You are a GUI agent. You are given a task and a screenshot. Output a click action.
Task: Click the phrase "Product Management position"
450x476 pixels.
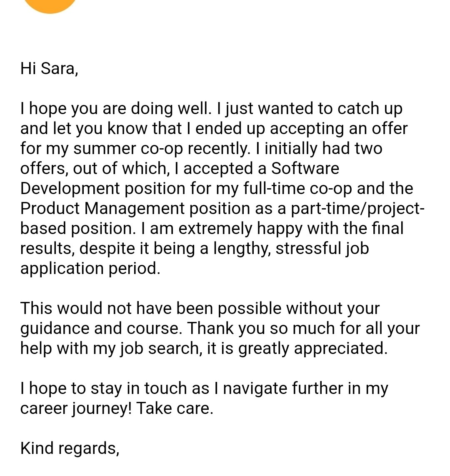pos(135,209)
